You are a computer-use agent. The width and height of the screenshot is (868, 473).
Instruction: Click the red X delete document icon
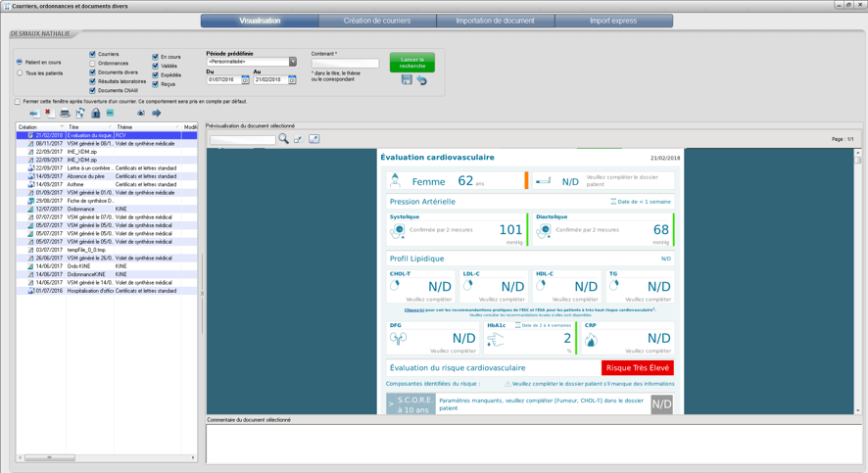pos(47,113)
